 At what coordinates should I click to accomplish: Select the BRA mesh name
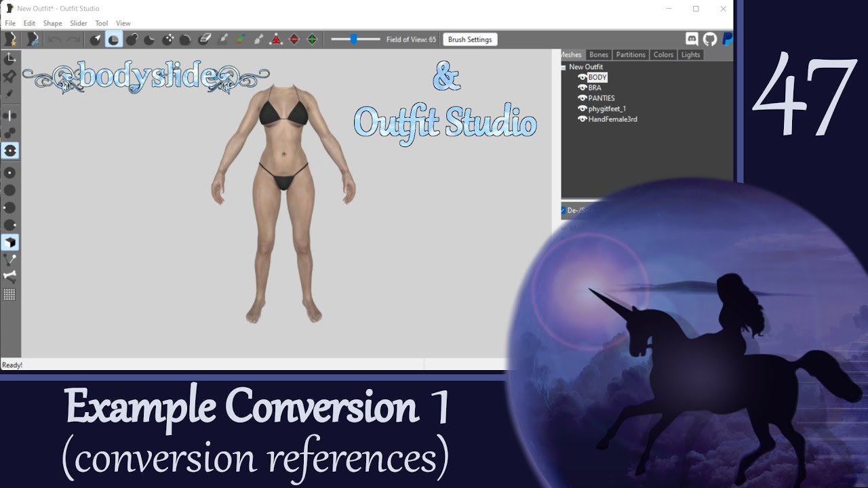[595, 87]
